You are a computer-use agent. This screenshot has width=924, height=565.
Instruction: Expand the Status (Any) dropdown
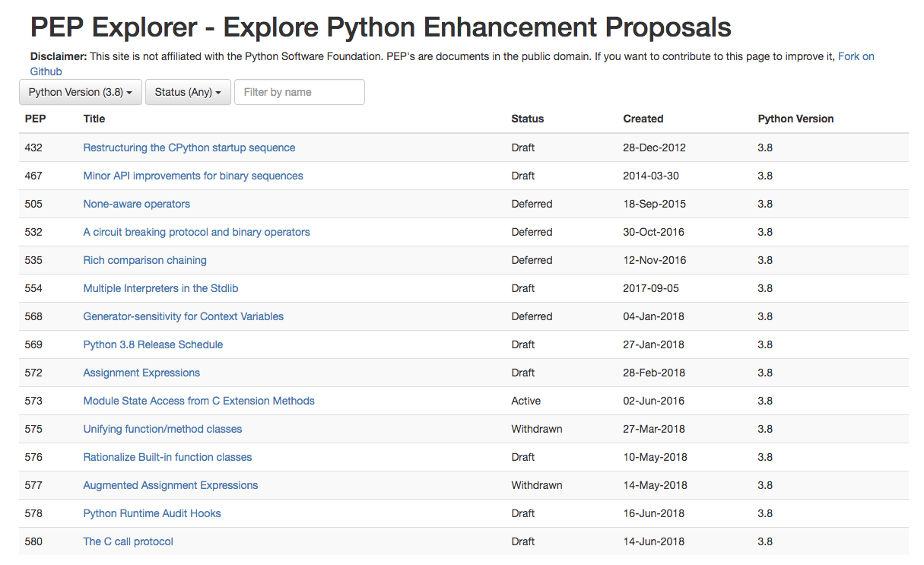point(188,92)
